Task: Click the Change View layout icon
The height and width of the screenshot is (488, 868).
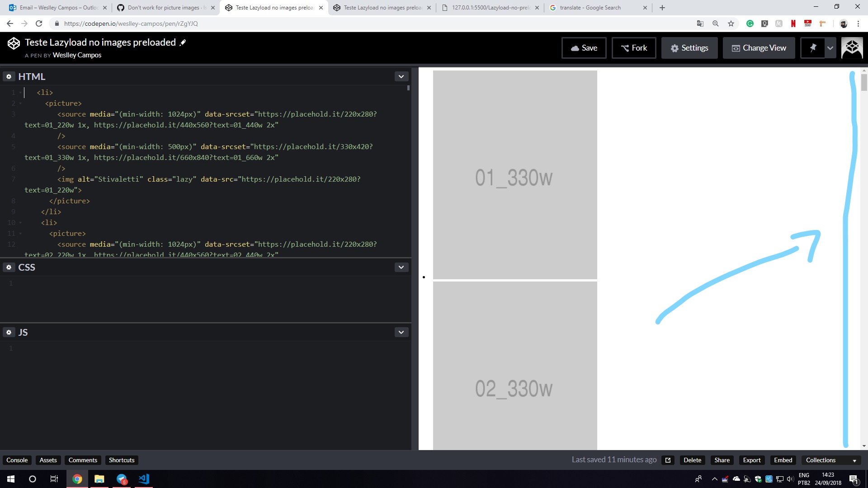Action: click(x=736, y=47)
